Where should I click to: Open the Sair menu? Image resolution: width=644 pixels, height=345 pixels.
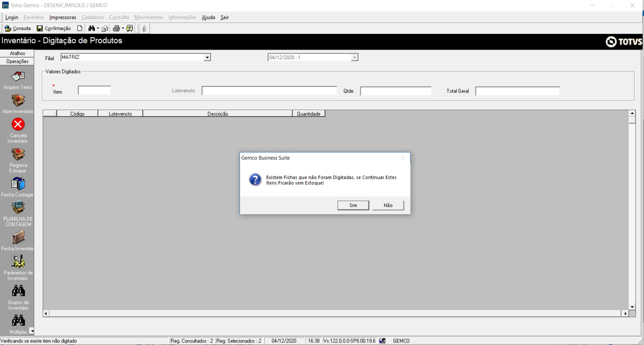click(225, 17)
